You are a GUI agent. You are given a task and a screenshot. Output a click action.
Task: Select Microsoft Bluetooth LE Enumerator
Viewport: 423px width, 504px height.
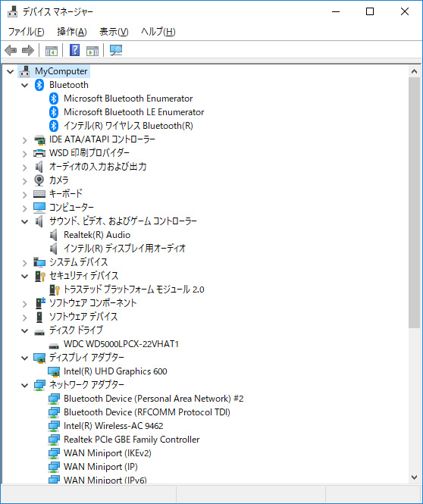pyautogui.click(x=133, y=112)
